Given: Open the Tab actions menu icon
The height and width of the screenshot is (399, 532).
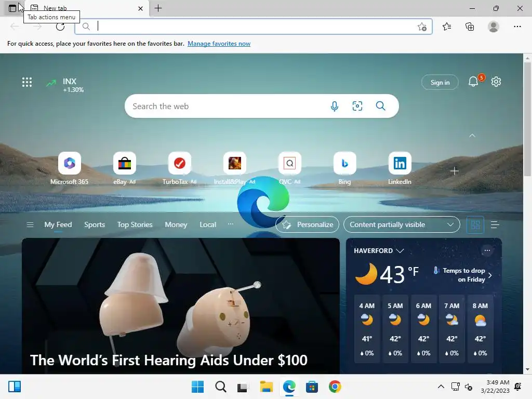Looking at the screenshot, I should point(12,8).
